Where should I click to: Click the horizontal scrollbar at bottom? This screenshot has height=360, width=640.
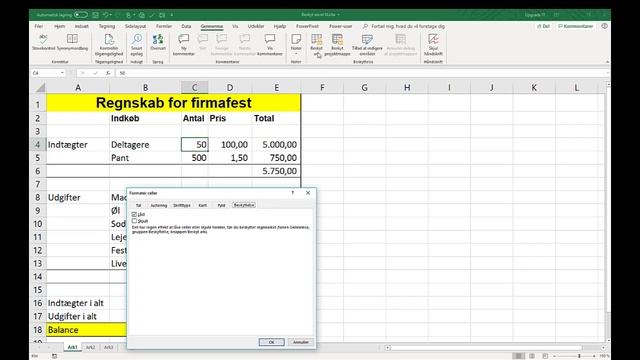click(486, 348)
